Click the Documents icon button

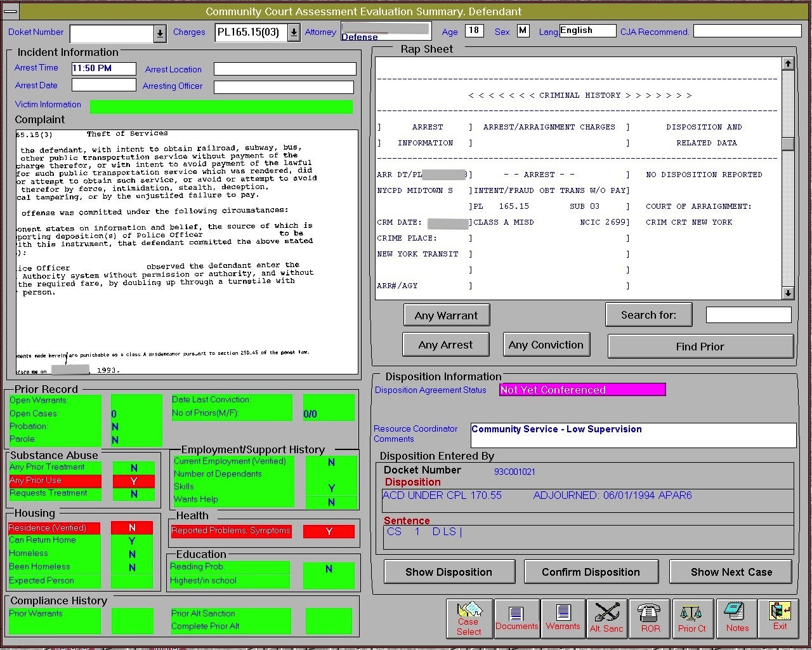pyautogui.click(x=517, y=618)
